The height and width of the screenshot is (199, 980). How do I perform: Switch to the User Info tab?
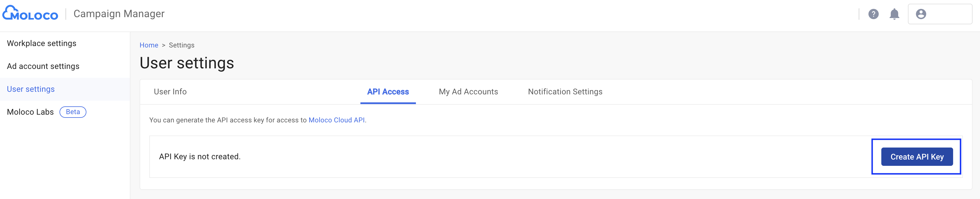click(170, 92)
